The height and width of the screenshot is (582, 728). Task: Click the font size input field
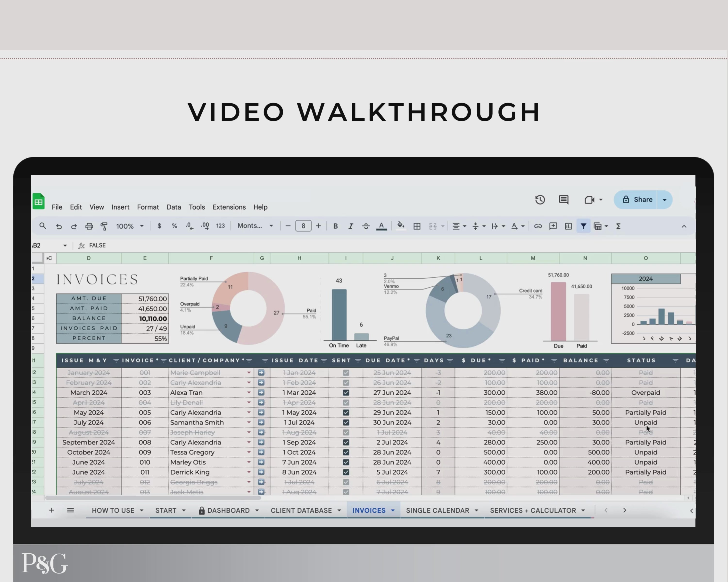(x=303, y=226)
